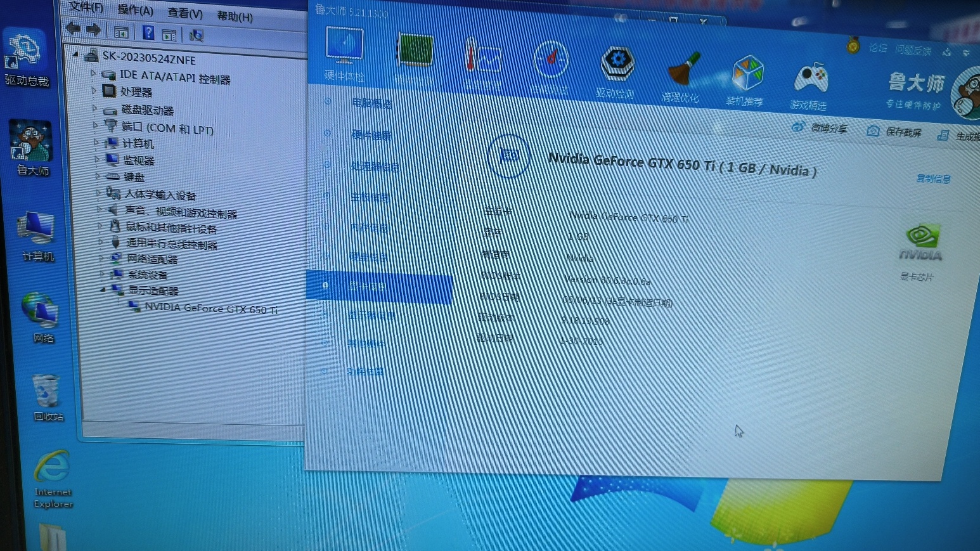Screen dimensions: 980x551
Task: Open the 查看(V) menu
Action: pos(185,13)
